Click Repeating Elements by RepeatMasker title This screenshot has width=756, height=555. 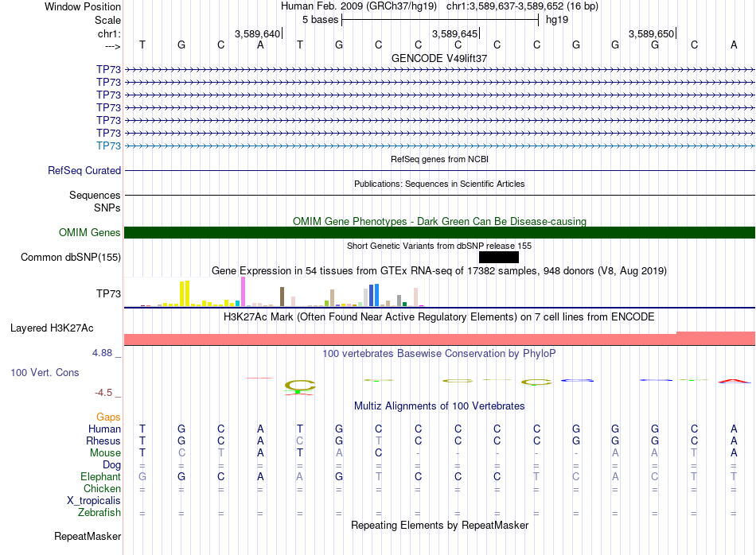tap(440, 525)
